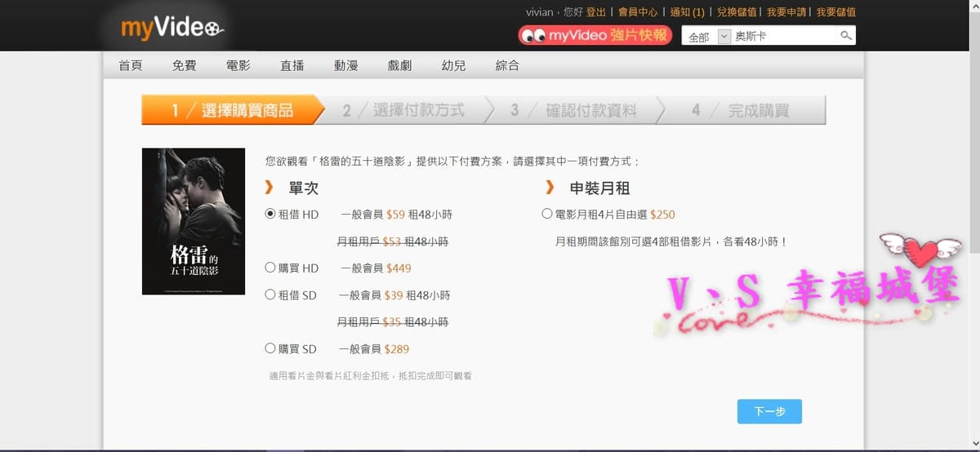
Task: Click the myVideo logo
Action: pyautogui.click(x=171, y=29)
